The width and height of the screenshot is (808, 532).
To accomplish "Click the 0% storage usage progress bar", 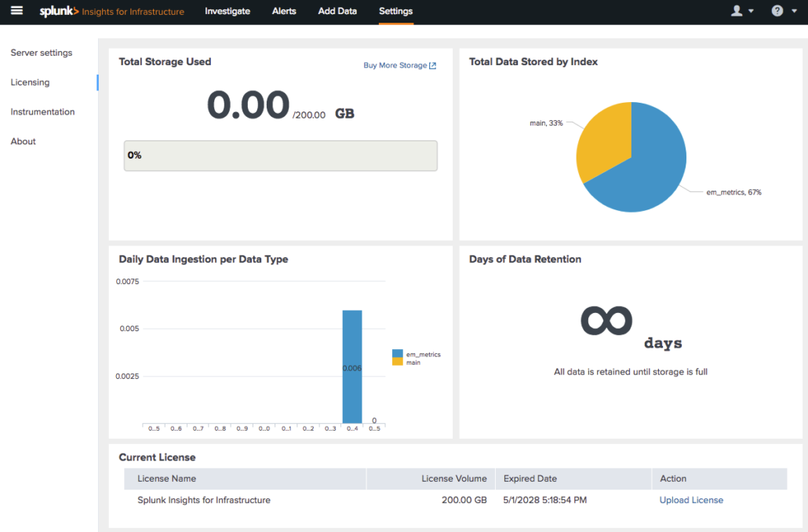I will tap(280, 155).
